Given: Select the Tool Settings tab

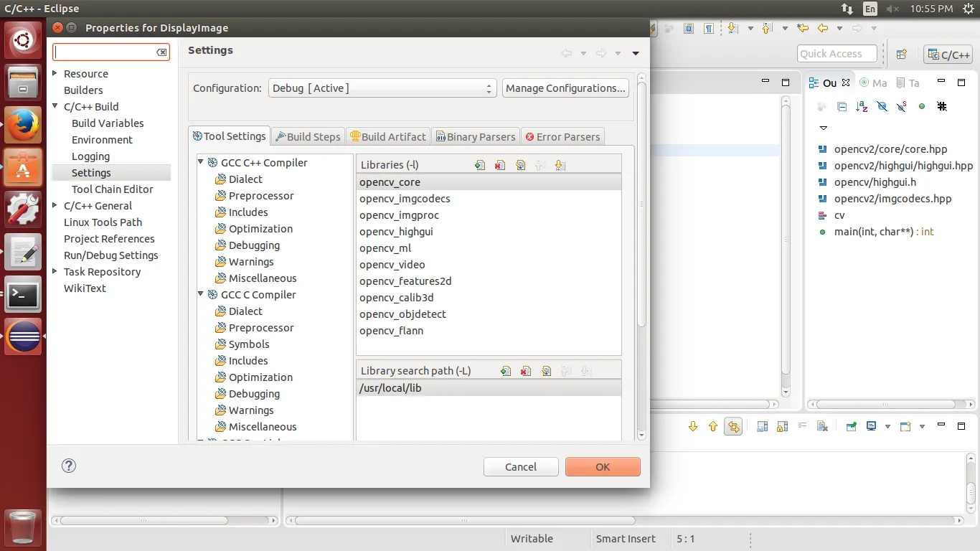Looking at the screenshot, I should pos(230,136).
